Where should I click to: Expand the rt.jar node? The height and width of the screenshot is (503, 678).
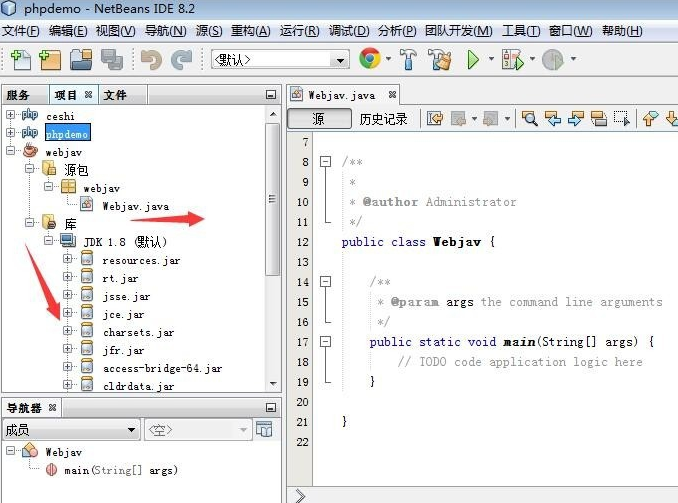pos(67,276)
